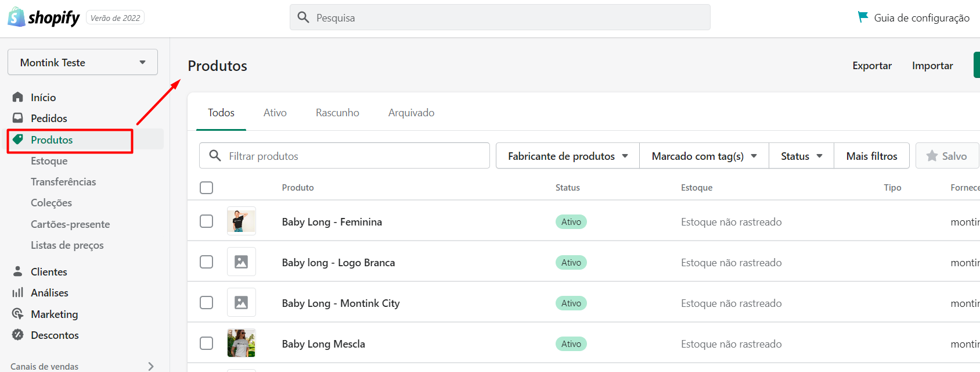
Task: Click the magnifier icon in Filtrar produtos
Action: click(215, 156)
